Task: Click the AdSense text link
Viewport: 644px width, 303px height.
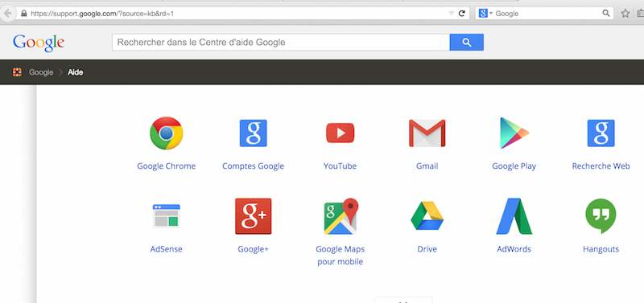Action: click(167, 249)
